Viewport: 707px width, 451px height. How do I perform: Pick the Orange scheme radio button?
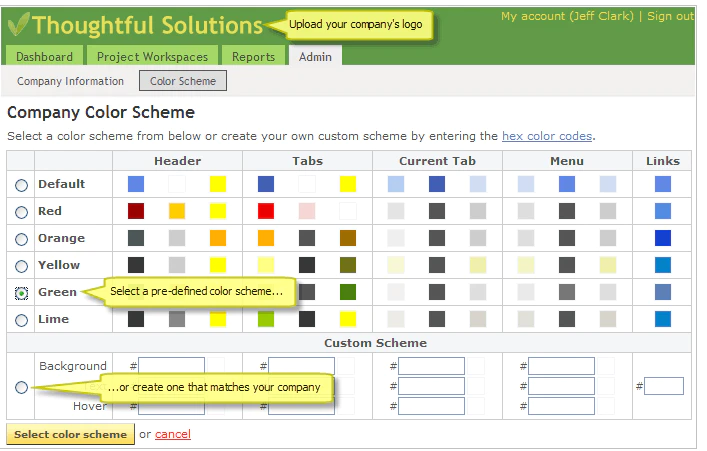click(x=21, y=239)
